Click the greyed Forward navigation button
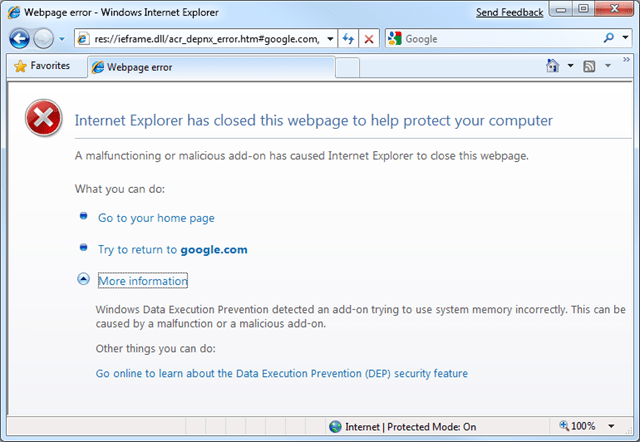This screenshot has height=442, width=640. (43, 39)
